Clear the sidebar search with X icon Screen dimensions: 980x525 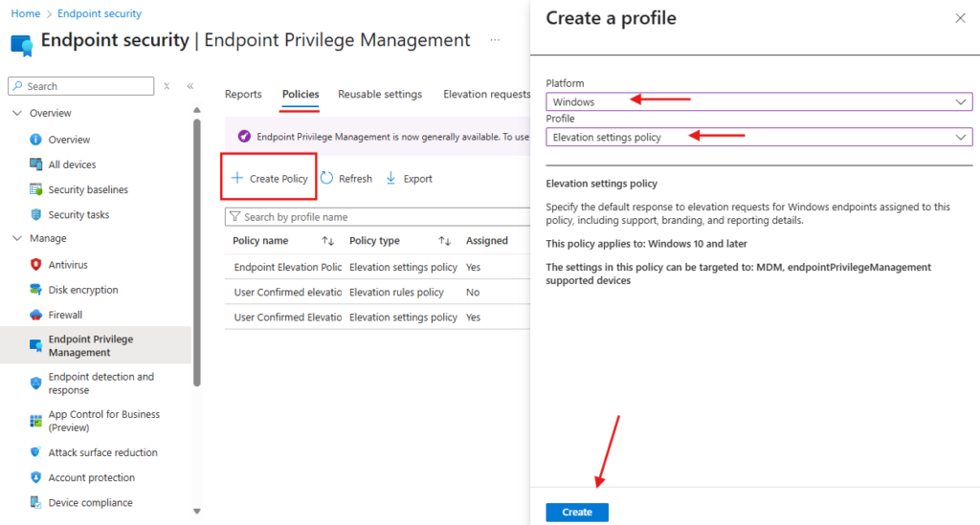pos(167,86)
